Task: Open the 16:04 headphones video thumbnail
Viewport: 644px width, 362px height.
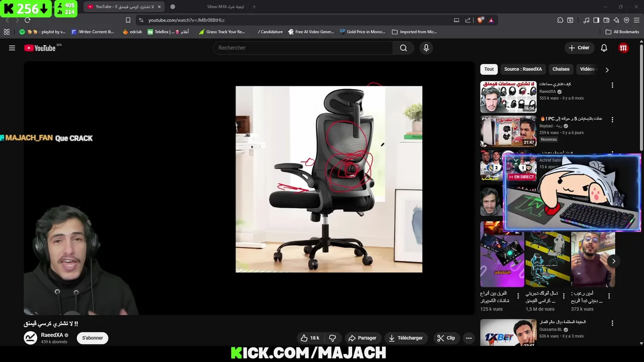Action: pos(508,97)
